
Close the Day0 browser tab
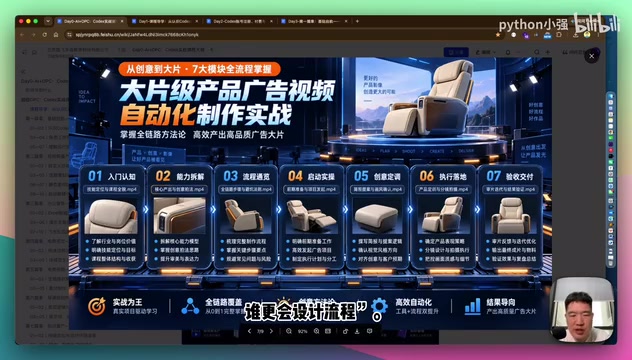(x=122, y=21)
